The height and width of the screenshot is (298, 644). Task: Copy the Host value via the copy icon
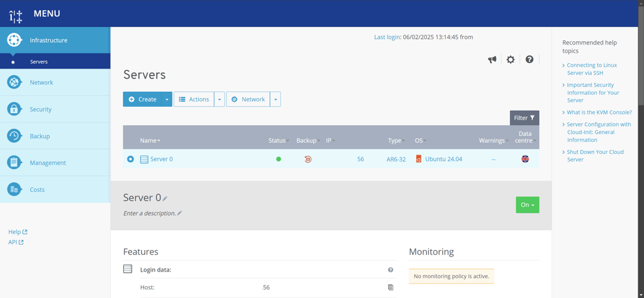click(391, 287)
